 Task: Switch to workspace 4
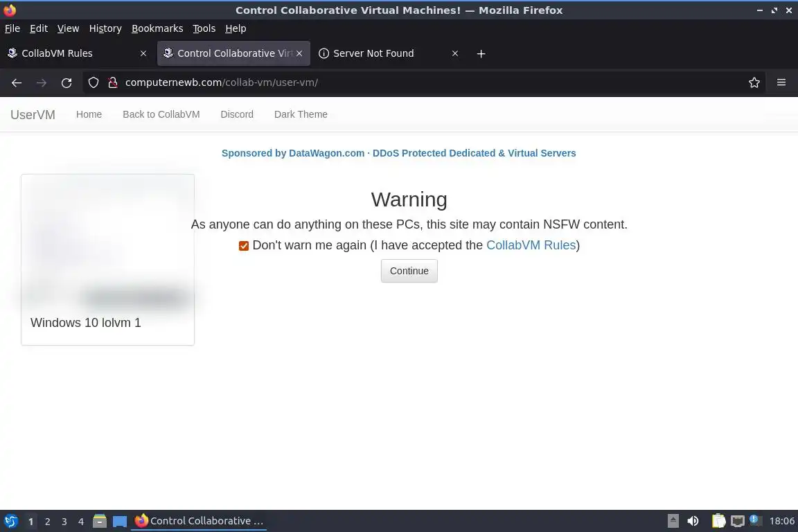click(x=81, y=522)
